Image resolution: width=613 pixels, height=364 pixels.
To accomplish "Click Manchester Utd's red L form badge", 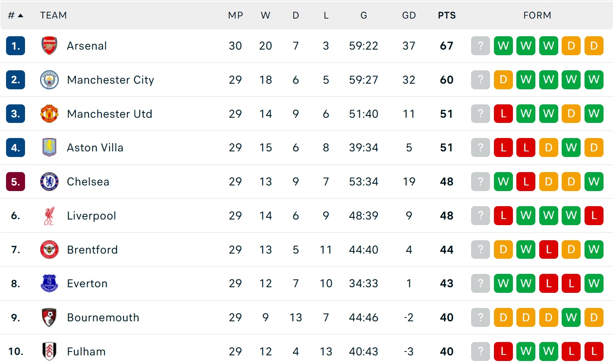I will [503, 114].
